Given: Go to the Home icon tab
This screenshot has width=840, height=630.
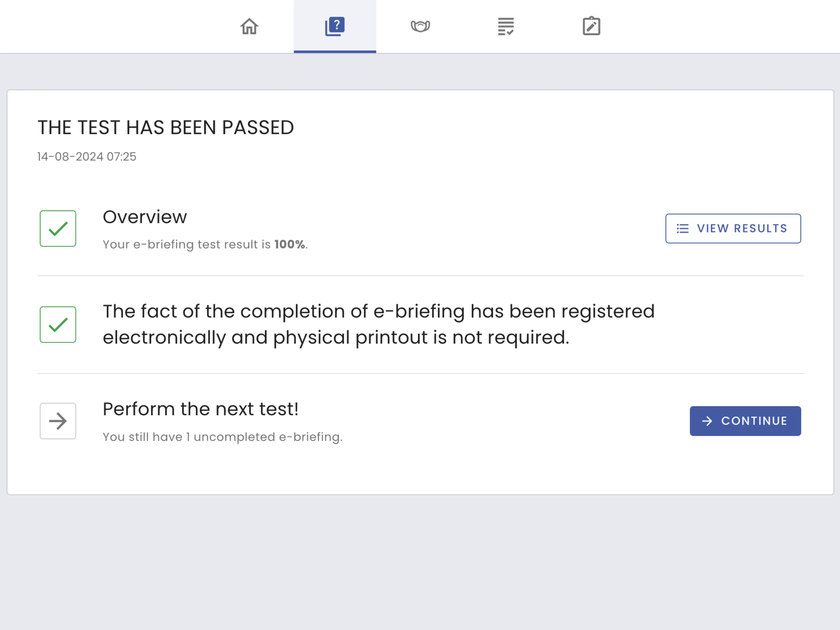Looking at the screenshot, I should coord(249,27).
